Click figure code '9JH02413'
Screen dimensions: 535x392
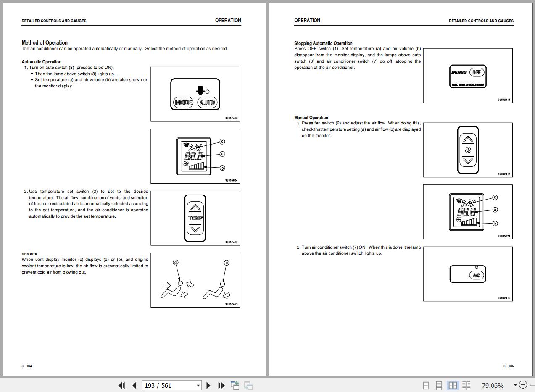(504, 174)
